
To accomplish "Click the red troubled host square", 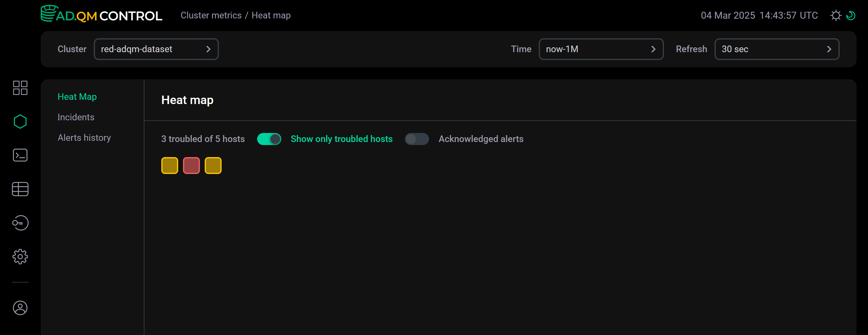I will tap(191, 166).
